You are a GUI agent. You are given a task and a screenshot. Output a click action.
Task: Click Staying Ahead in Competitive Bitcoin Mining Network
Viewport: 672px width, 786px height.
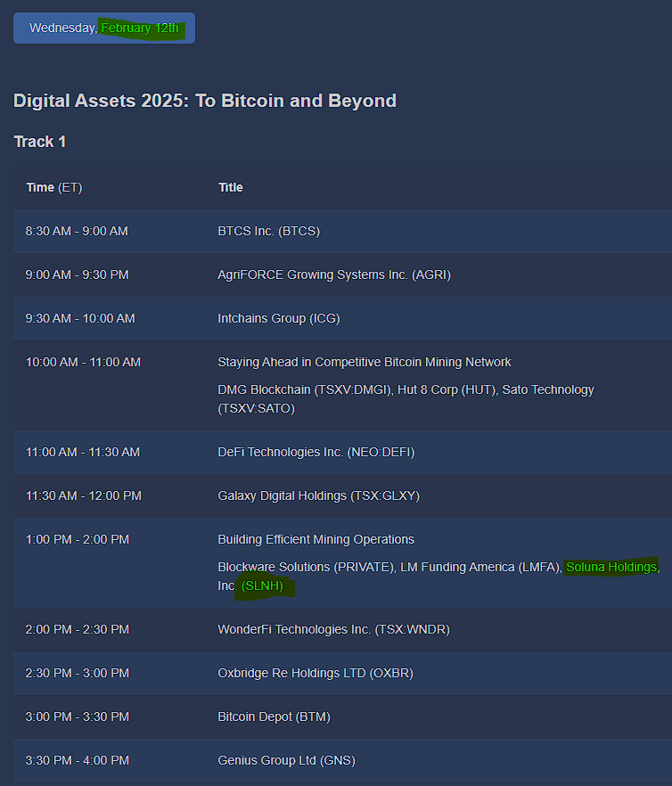365,362
